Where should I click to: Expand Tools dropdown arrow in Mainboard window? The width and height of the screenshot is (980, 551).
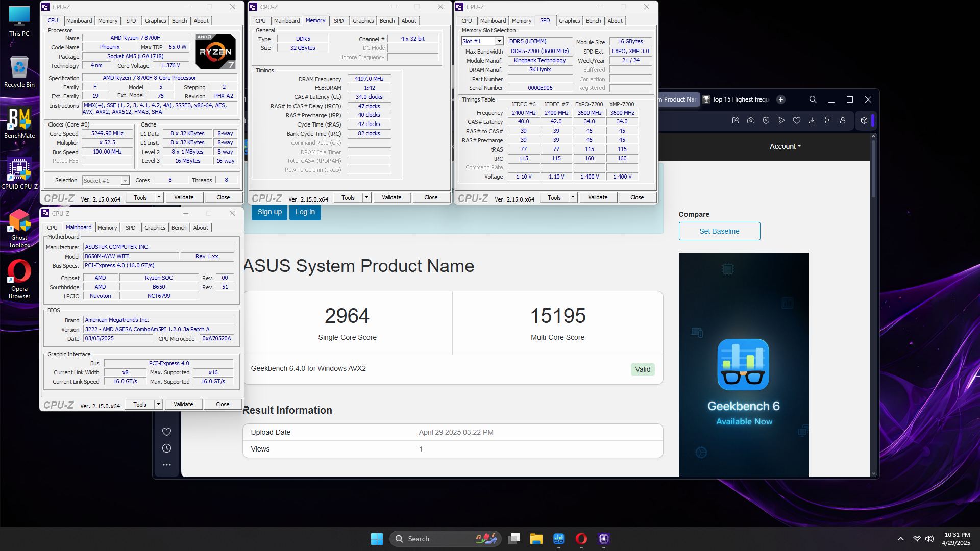158,404
